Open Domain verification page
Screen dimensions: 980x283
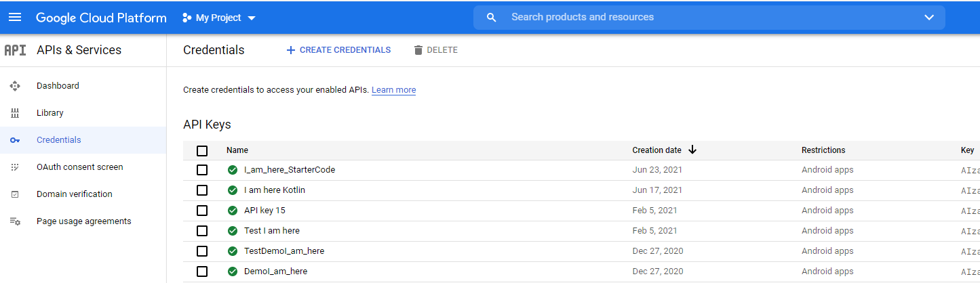point(75,194)
